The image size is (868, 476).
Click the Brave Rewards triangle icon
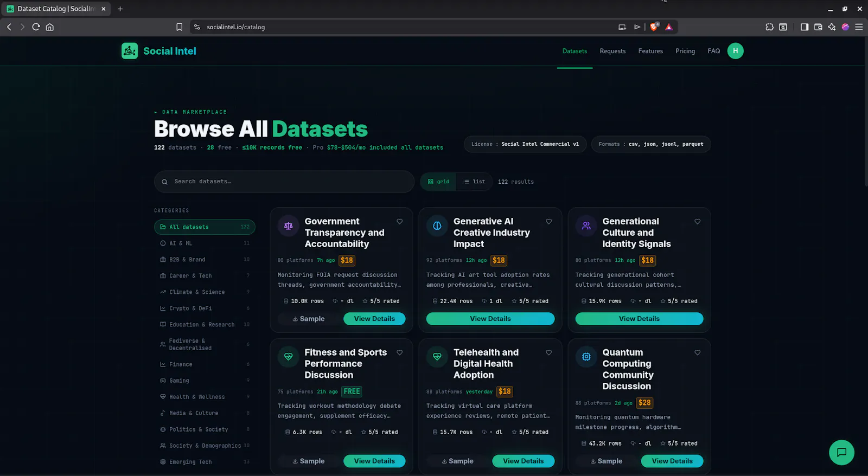[x=669, y=27]
